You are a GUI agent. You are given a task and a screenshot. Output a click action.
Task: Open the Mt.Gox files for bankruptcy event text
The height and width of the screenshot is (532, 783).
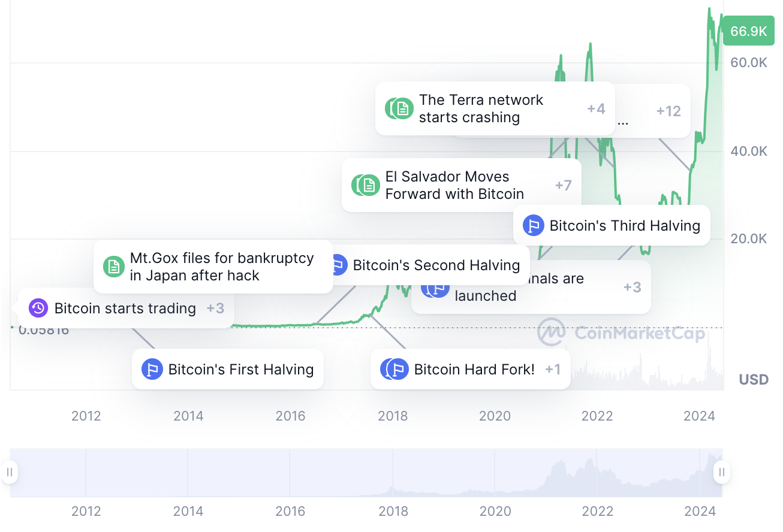(222, 267)
